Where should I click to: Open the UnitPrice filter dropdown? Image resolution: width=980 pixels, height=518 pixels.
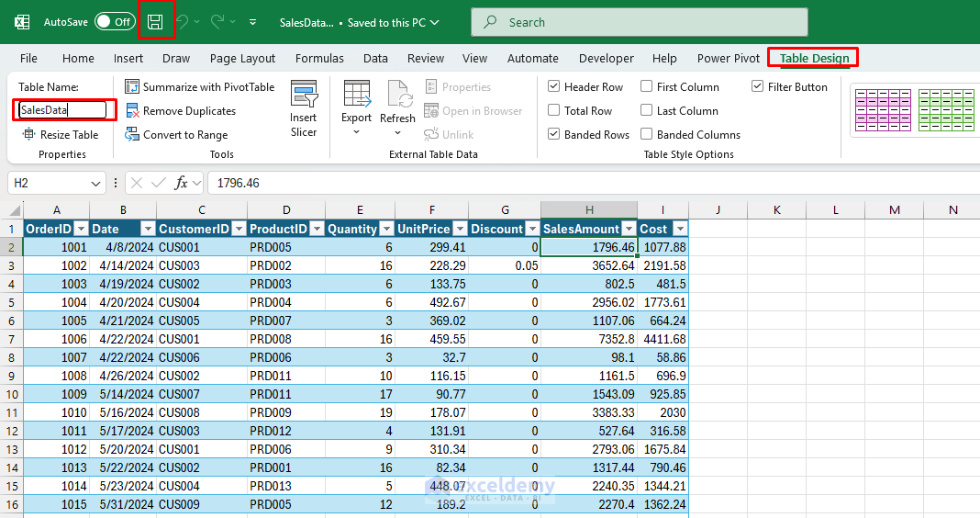coord(460,229)
